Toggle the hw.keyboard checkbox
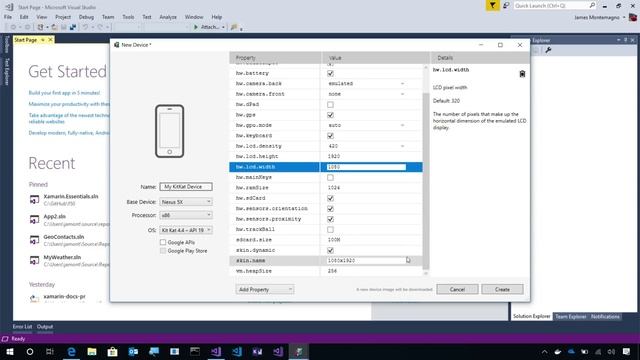640x360 pixels. click(330, 136)
